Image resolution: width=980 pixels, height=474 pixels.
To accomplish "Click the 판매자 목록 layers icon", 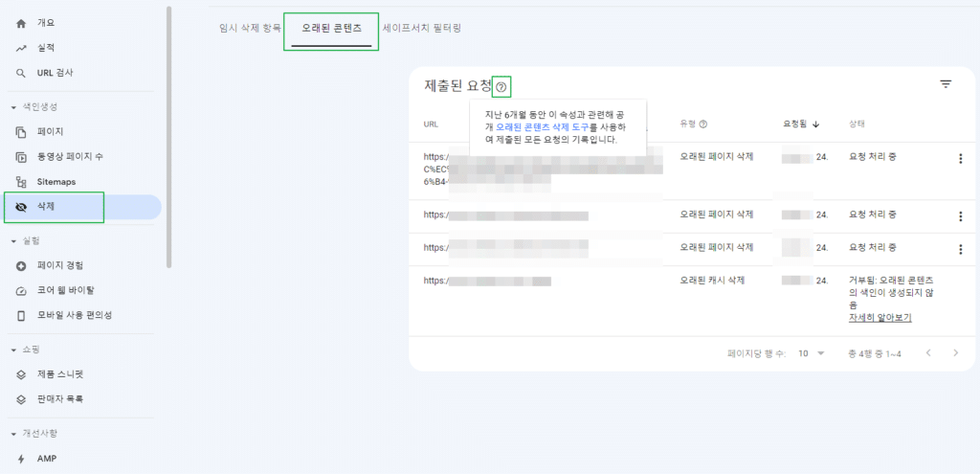I will pyautogui.click(x=21, y=399).
